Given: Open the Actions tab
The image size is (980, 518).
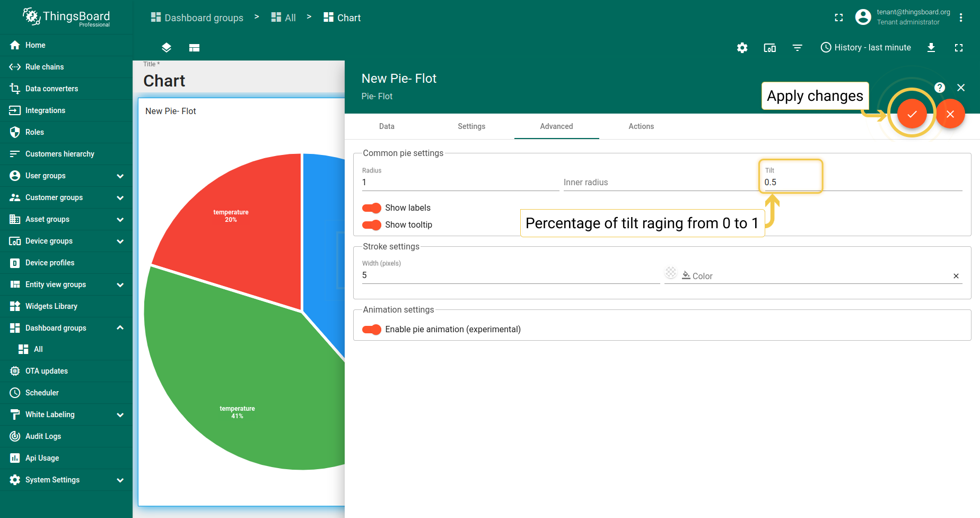Looking at the screenshot, I should click(x=641, y=126).
